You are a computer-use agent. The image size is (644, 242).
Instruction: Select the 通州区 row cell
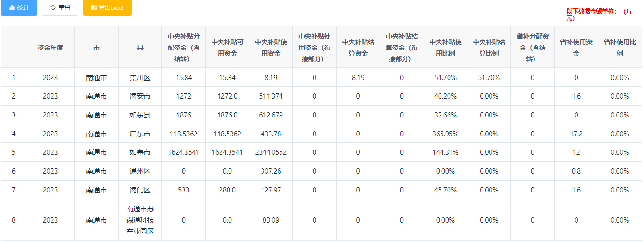tap(140, 171)
